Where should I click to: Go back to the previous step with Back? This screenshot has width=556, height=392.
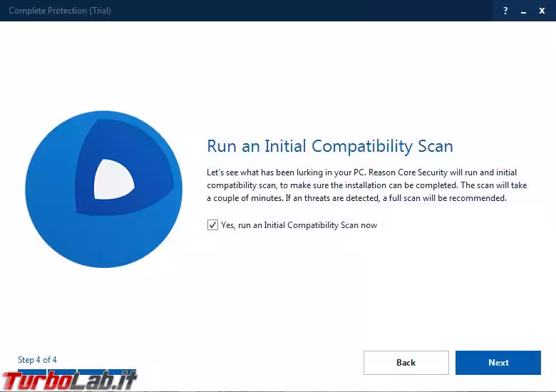[x=406, y=362]
